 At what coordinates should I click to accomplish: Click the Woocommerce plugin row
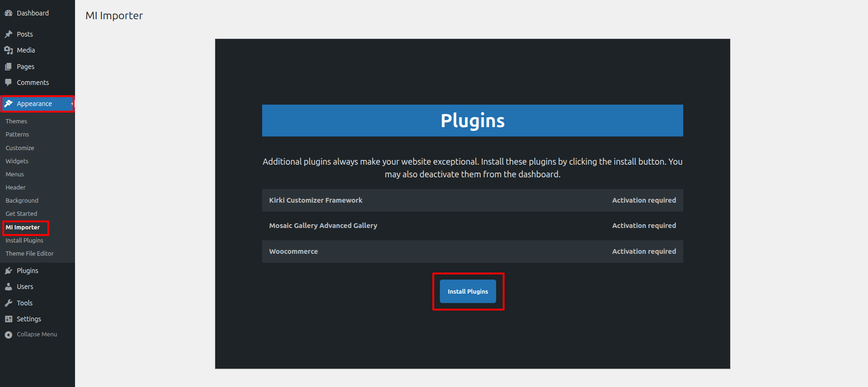pyautogui.click(x=472, y=251)
